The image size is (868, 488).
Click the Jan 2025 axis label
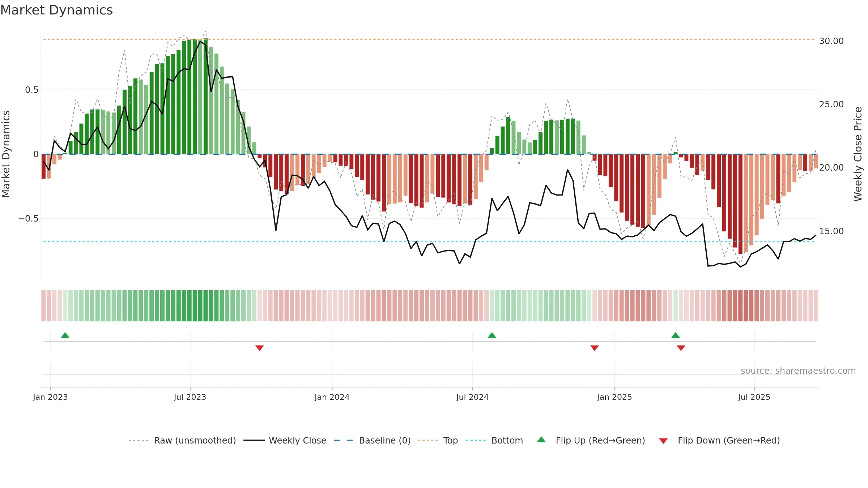pyautogui.click(x=614, y=397)
